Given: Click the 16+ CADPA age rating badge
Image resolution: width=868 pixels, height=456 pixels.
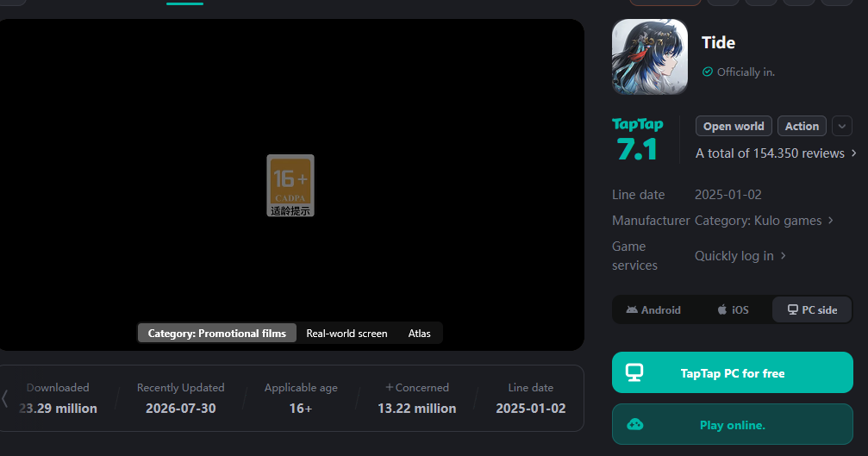Looking at the screenshot, I should click(x=290, y=185).
